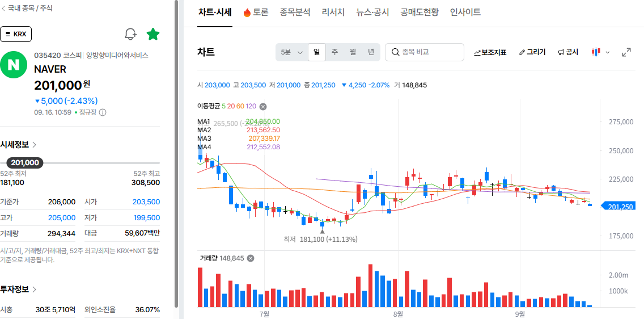644x319 pixels.
Task: Click the 201,000 price range slider marker
Action: (24, 163)
